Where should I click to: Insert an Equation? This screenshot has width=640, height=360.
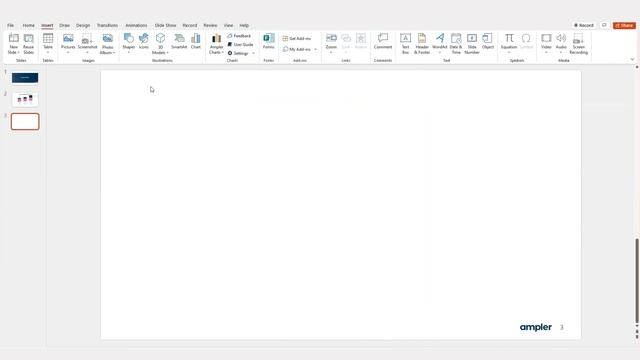(509, 44)
